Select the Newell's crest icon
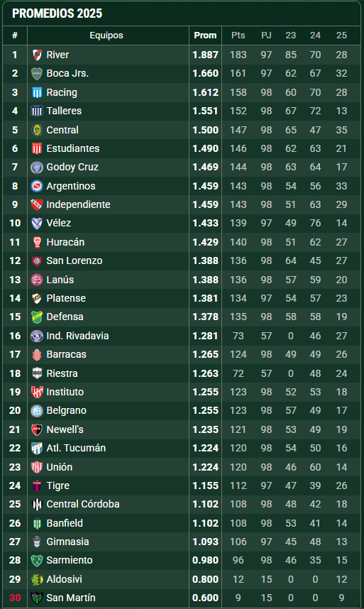Image resolution: width=364 pixels, height=609 pixels. 37,429
